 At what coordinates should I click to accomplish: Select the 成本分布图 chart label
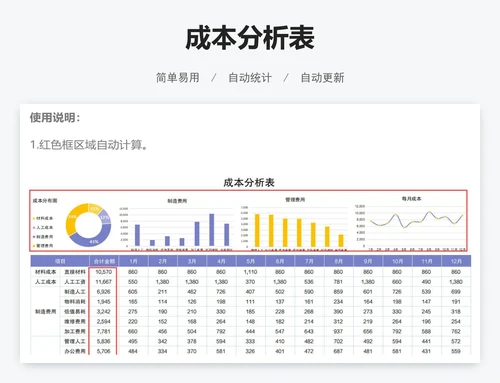point(45,201)
